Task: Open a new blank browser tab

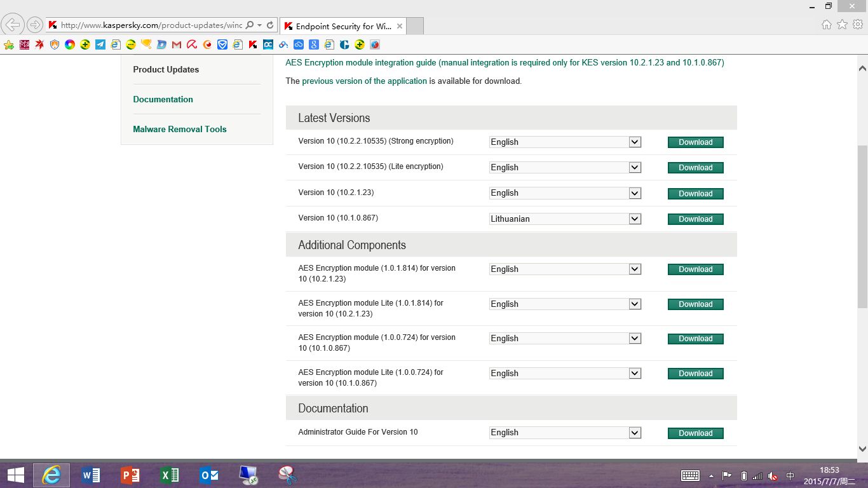Action: click(x=415, y=26)
